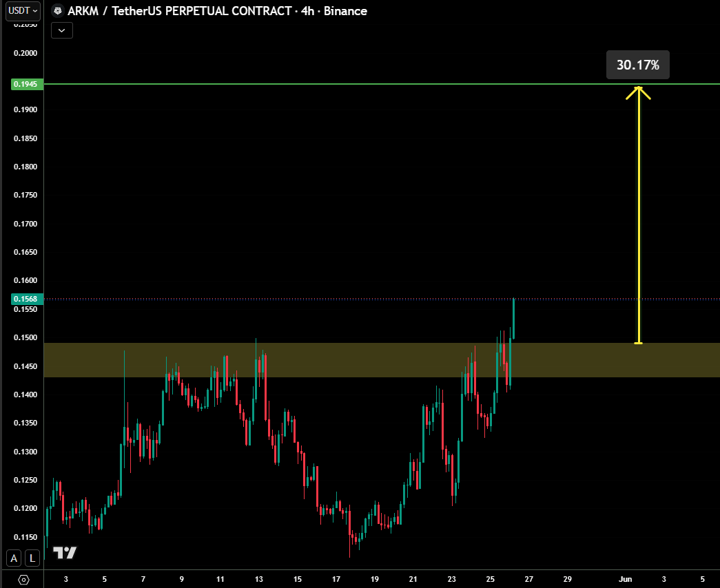
Task: Click the 0.1300 price axis label
Action: pyautogui.click(x=25, y=452)
